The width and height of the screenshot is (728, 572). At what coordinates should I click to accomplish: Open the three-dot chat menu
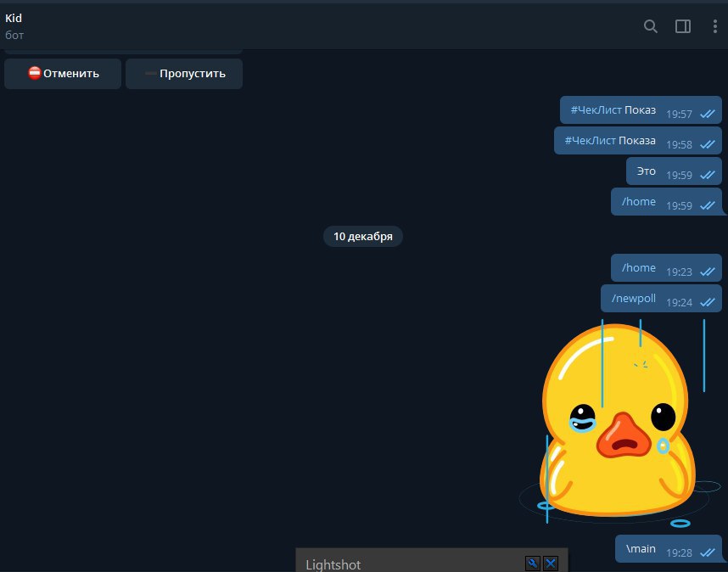pos(714,26)
